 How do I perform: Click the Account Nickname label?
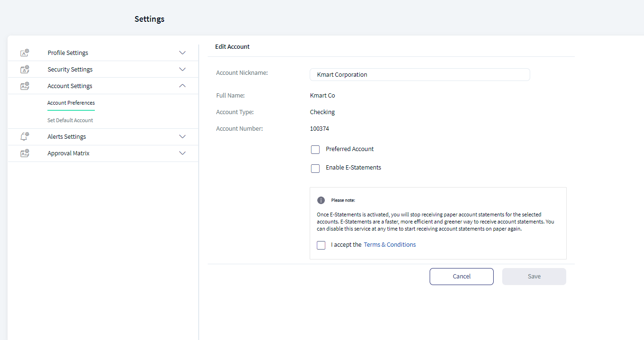pyautogui.click(x=242, y=72)
